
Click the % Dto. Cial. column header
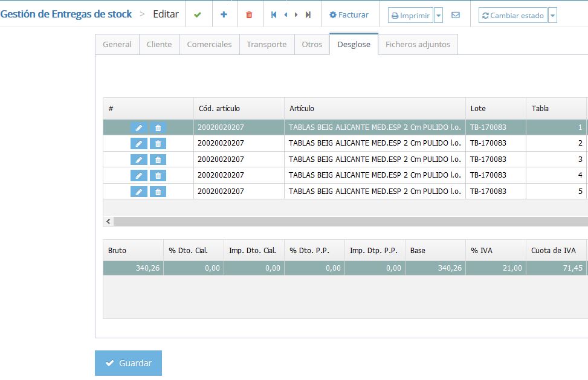tap(193, 250)
